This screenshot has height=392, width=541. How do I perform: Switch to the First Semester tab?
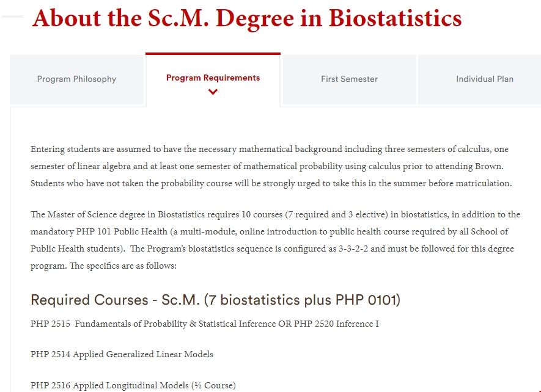click(x=349, y=79)
